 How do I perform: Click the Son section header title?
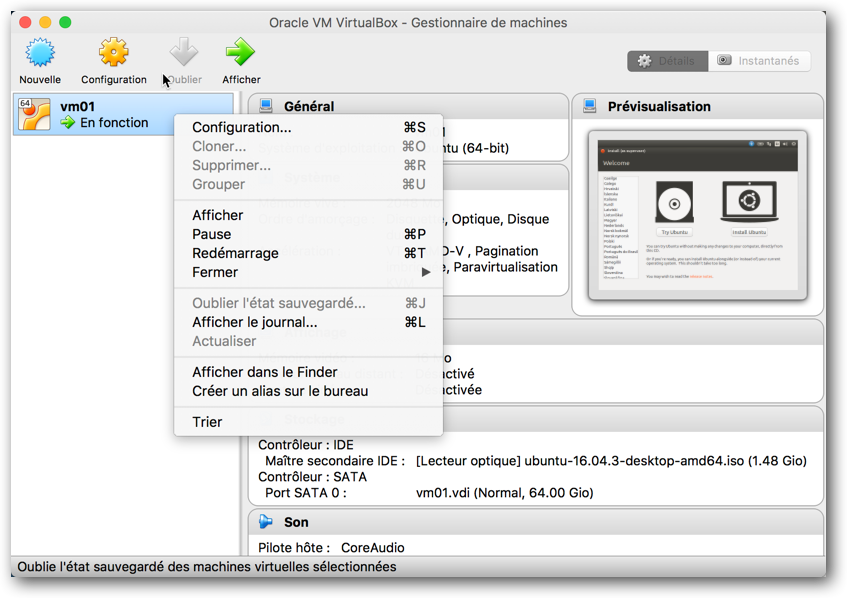(x=296, y=522)
